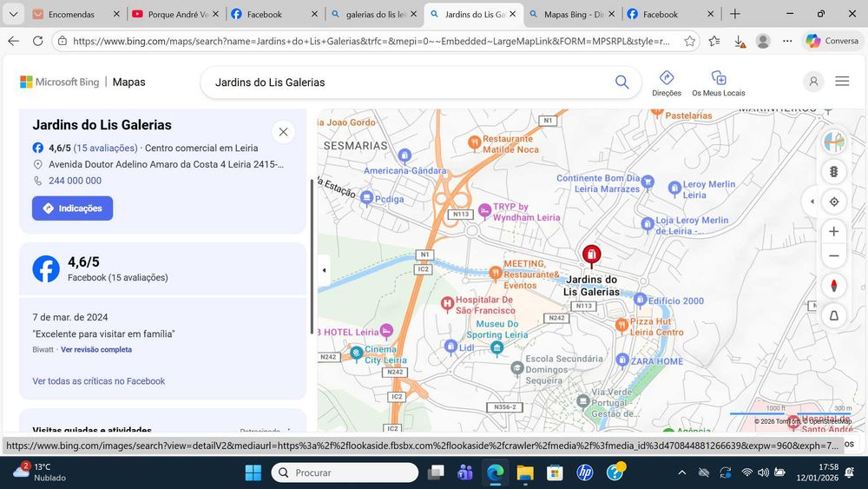This screenshot has width=868, height=489.
Task: Open Microsoft Store from the taskbar
Action: click(555, 472)
